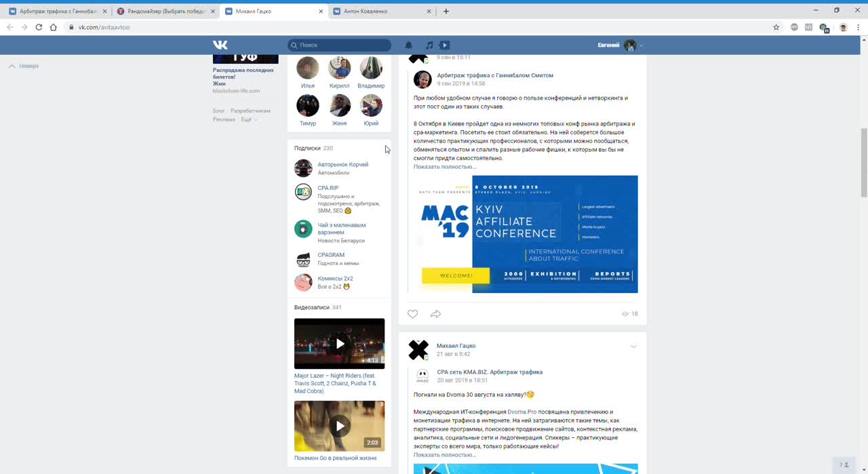Viewport: 868px width, 474px height.
Task: Go back with the browser back arrow
Action: tap(9, 27)
